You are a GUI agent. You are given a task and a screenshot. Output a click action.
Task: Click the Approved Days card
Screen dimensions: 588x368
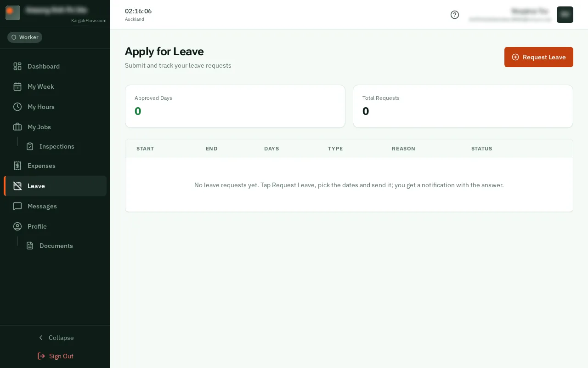pos(235,106)
